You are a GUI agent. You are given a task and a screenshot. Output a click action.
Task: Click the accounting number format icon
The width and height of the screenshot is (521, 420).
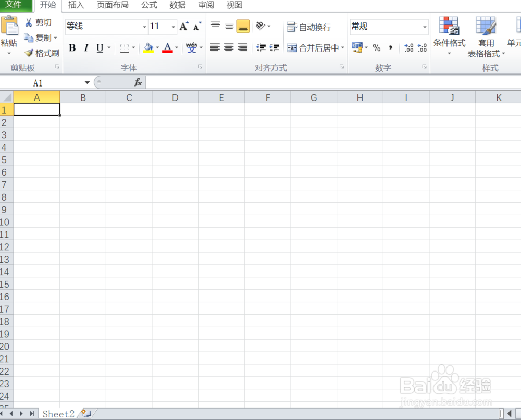point(357,47)
